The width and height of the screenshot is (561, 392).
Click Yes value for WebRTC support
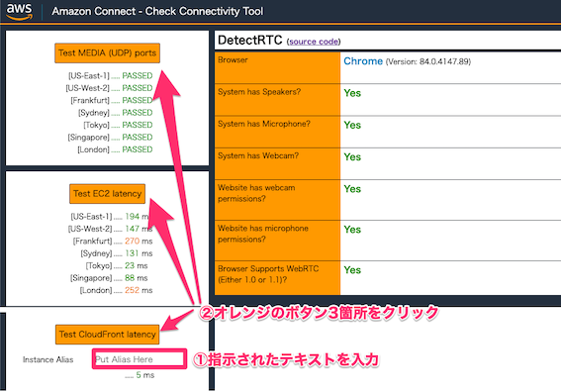pyautogui.click(x=352, y=270)
